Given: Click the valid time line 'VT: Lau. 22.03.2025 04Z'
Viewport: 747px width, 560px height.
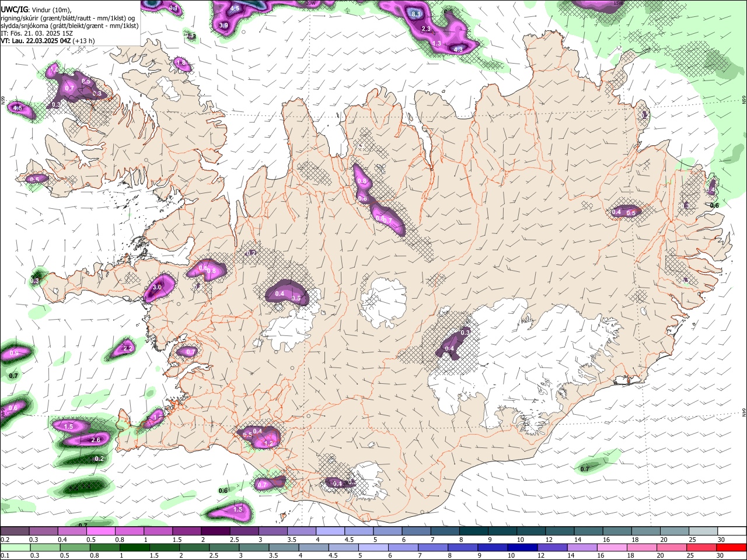Looking at the screenshot, I should point(36,41).
